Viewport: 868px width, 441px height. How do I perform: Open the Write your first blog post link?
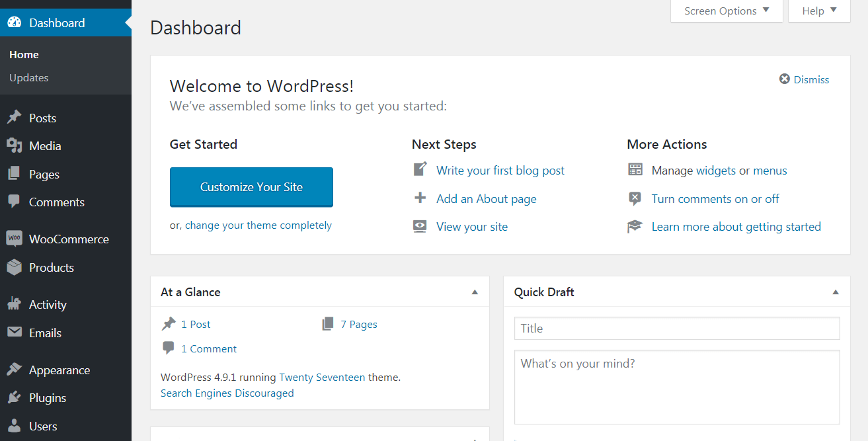[x=500, y=170]
